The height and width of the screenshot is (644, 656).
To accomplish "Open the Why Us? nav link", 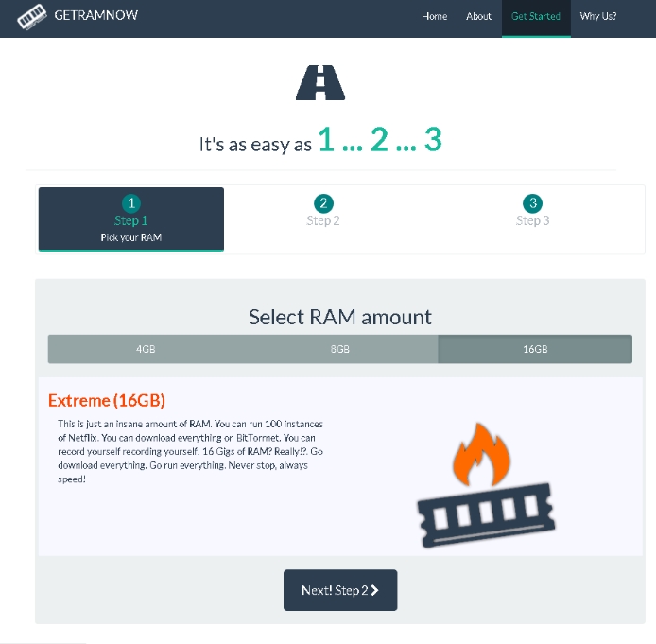I will click(x=597, y=16).
